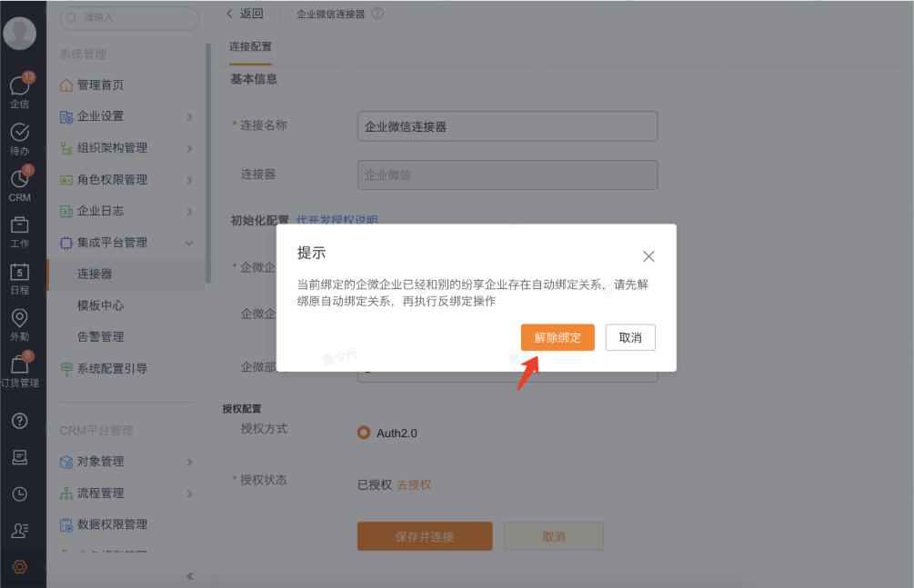The width and height of the screenshot is (914, 588).
Task: Open the orange settings gear icon
Action: tap(19, 566)
